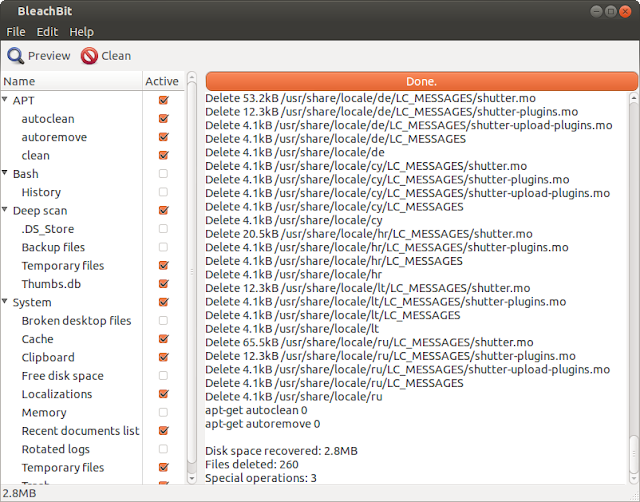
Task: Enable the Bash History checkbox
Action: (x=163, y=192)
